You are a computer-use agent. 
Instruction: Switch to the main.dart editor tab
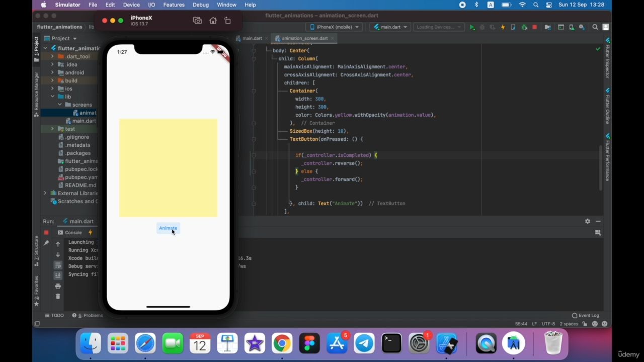[x=252, y=38]
